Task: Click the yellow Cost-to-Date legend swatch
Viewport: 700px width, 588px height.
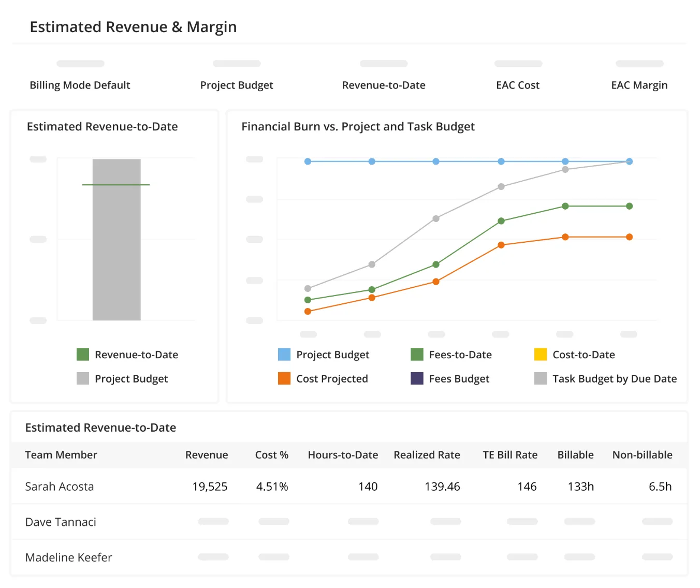Action: pyautogui.click(x=541, y=355)
